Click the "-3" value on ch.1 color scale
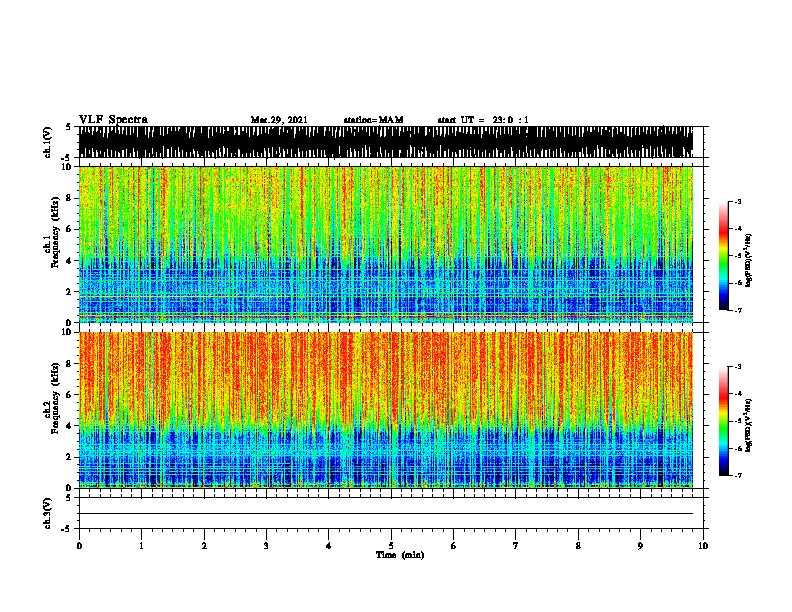This screenshot has width=792, height=612. click(738, 202)
